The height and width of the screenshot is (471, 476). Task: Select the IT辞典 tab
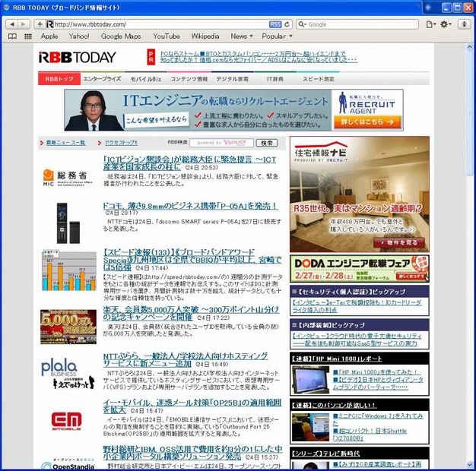coord(275,79)
